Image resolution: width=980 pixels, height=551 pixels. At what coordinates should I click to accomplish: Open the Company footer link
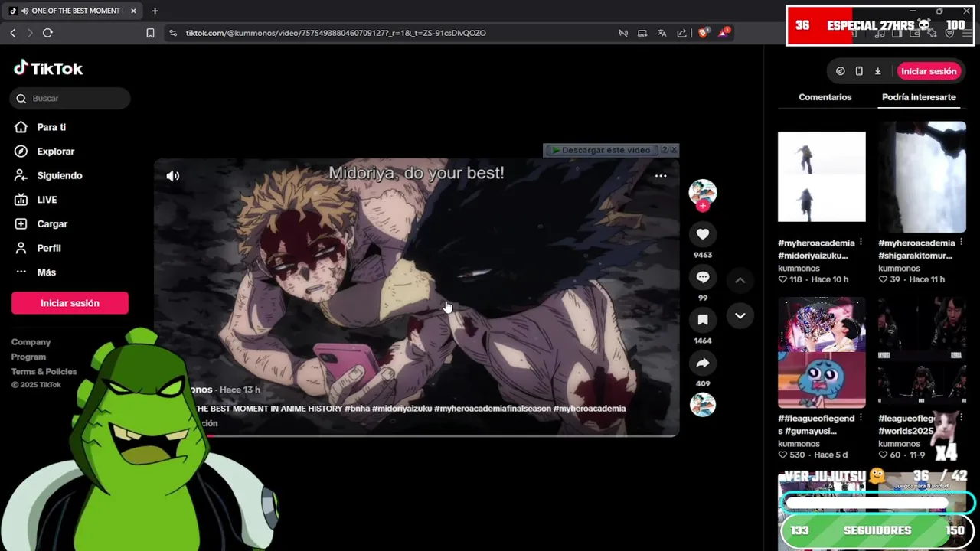(31, 342)
